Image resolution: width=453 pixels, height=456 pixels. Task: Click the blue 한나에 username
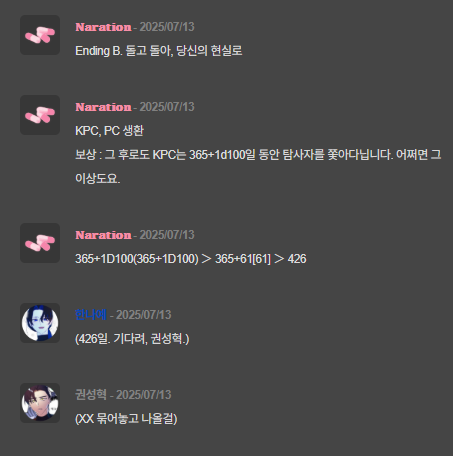91,315
